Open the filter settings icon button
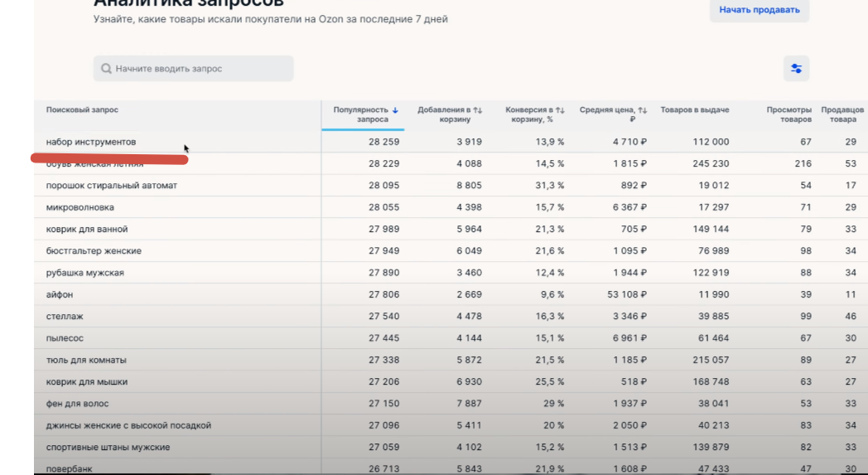The height and width of the screenshot is (475, 868). pos(796,69)
